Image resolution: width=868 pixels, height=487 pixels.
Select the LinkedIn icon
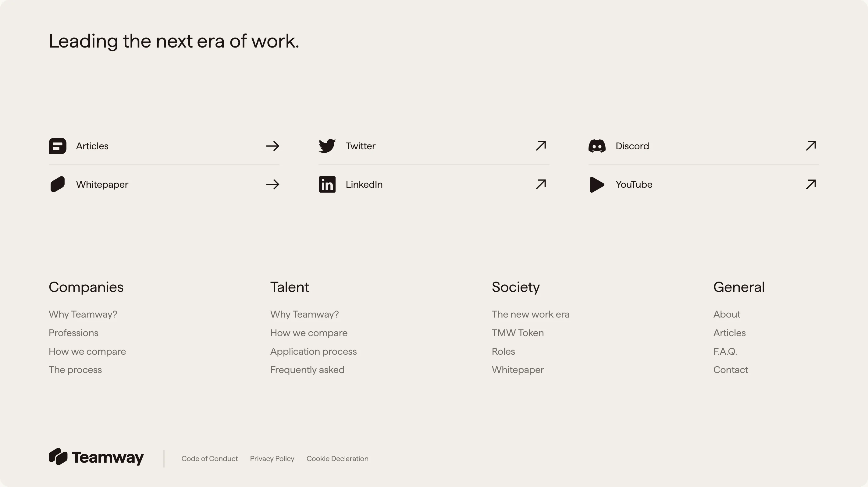327,184
